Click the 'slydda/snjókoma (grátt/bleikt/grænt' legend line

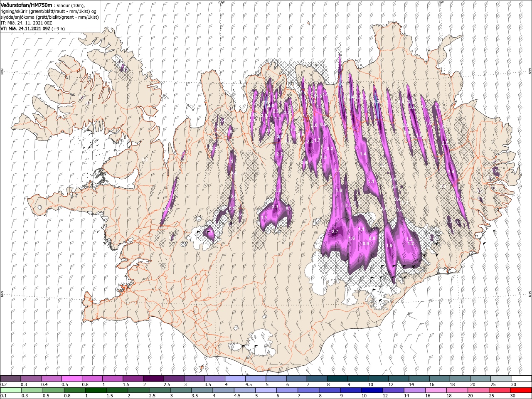[49, 17]
